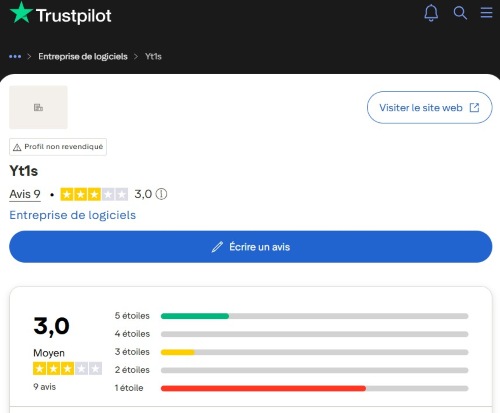Click the Yt1s company heading

24,171
